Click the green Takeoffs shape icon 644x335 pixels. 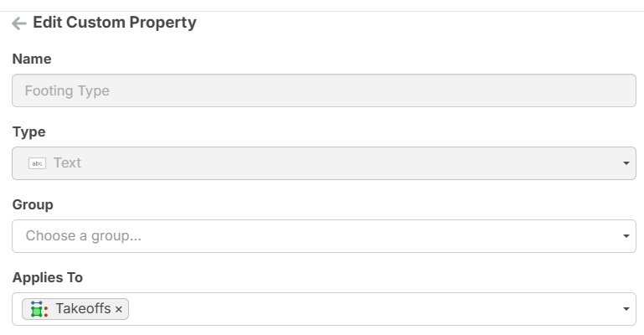(x=38, y=309)
